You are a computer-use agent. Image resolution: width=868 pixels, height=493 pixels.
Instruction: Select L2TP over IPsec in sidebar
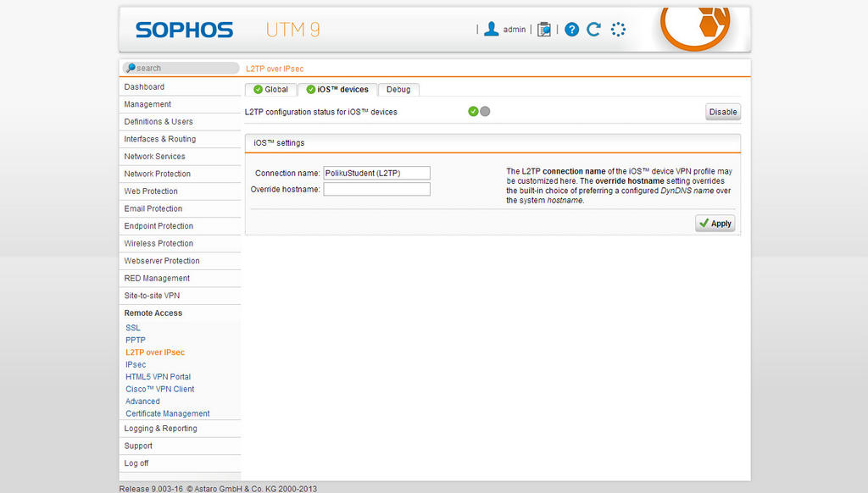pos(155,352)
